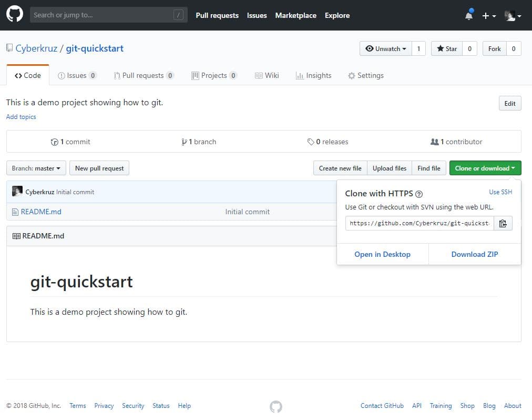Open README.md file in file list
532x420 pixels.
click(x=41, y=212)
